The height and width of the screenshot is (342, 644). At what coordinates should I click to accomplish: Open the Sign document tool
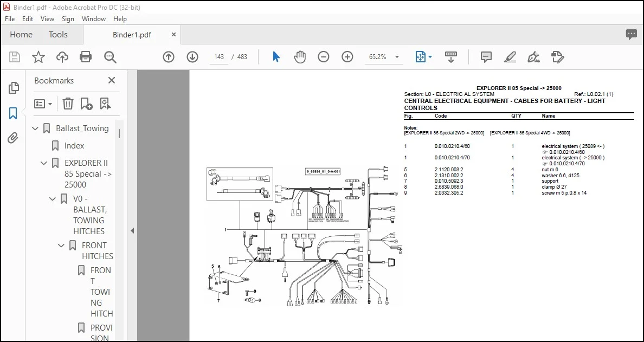tap(533, 57)
